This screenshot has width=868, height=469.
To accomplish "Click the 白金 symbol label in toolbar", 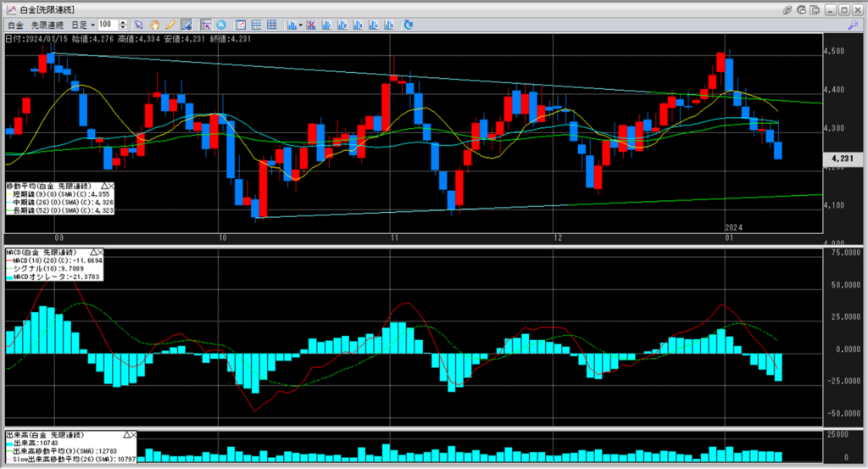I will [x=15, y=25].
